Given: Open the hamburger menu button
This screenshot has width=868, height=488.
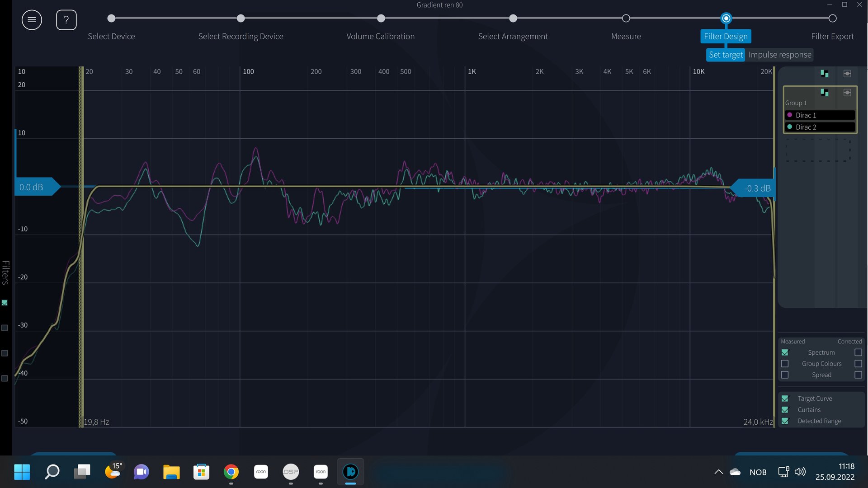Looking at the screenshot, I should (x=32, y=20).
